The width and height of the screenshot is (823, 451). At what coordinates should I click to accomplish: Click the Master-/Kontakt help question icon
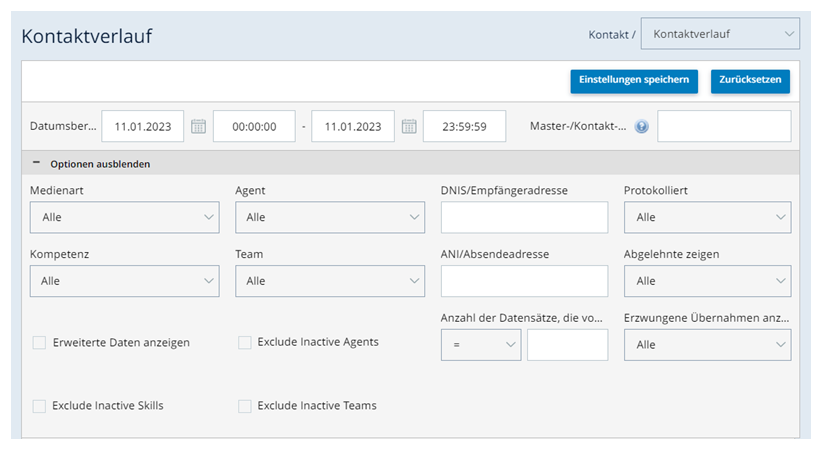point(641,127)
